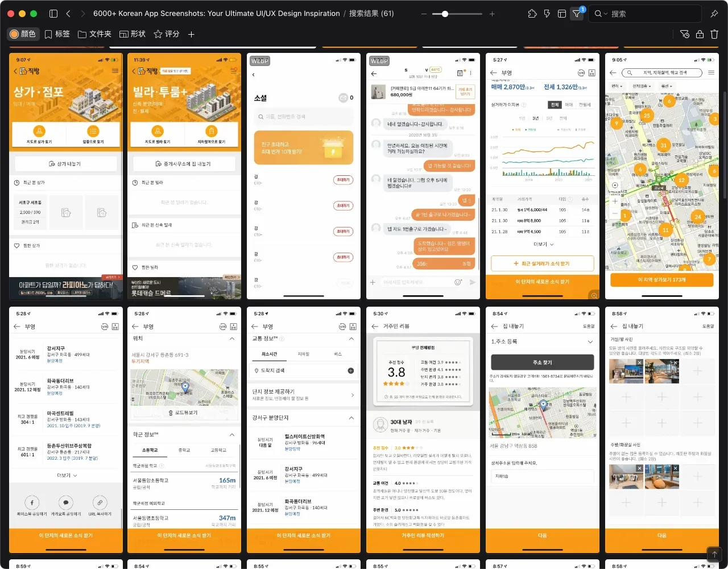Open the 形状 shape filter

point(133,34)
